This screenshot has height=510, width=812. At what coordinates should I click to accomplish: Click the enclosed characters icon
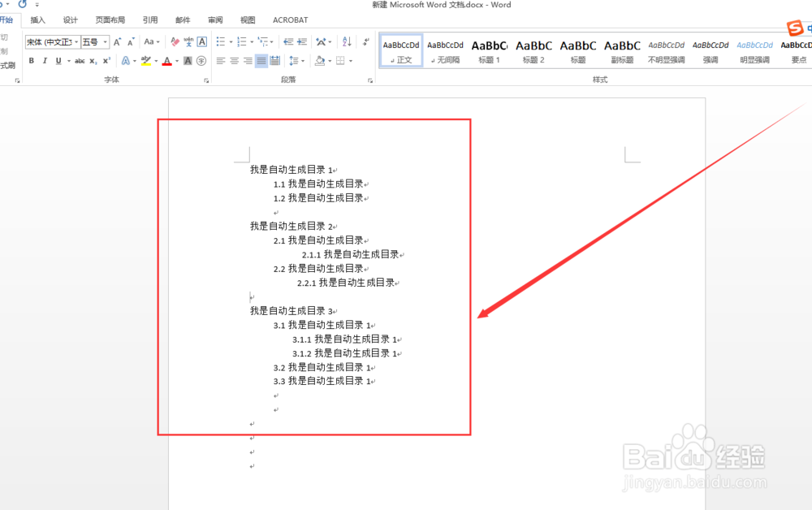click(201, 61)
